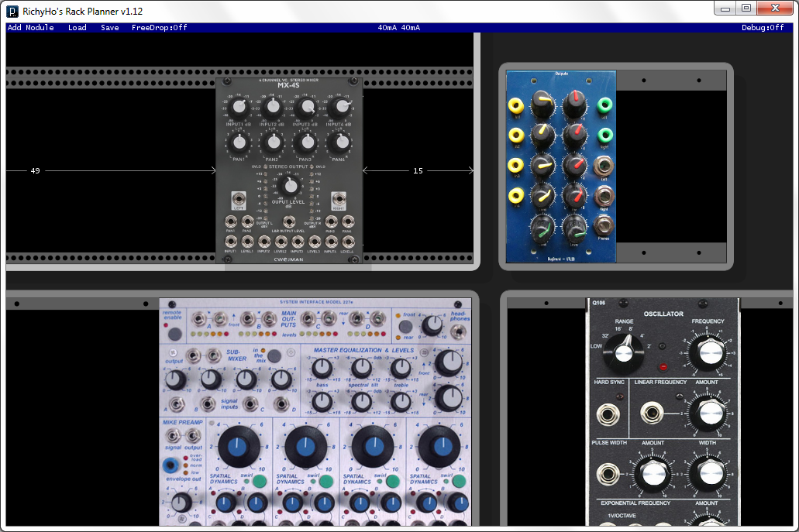Click the INPUT1 jack on the MX-4S mixer
The width and height of the screenshot is (799, 532).
[x=230, y=241]
